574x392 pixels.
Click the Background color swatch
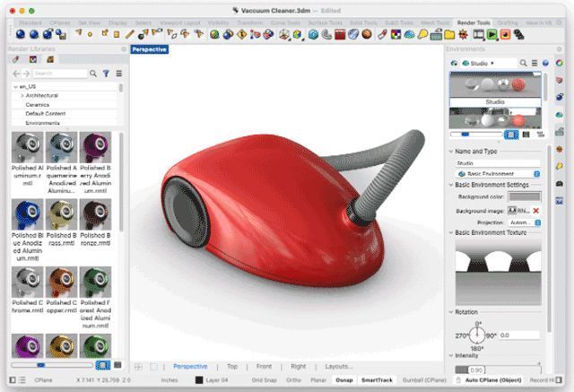(525, 196)
